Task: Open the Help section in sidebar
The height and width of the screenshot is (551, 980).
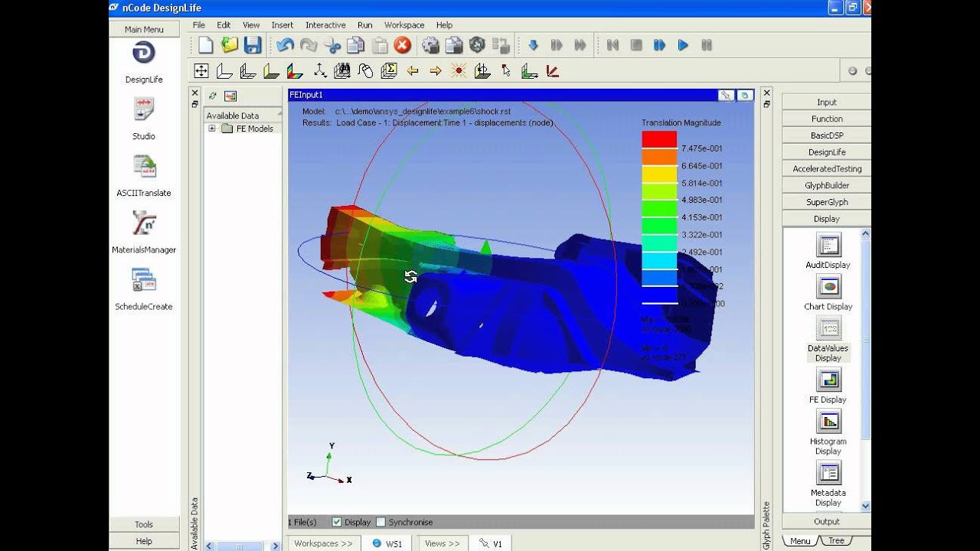Action: point(144,541)
